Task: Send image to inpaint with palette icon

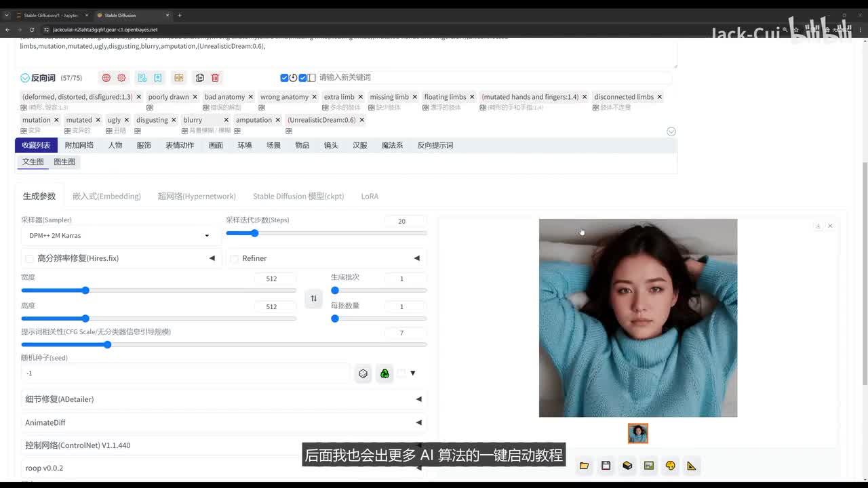Action: (x=670, y=466)
